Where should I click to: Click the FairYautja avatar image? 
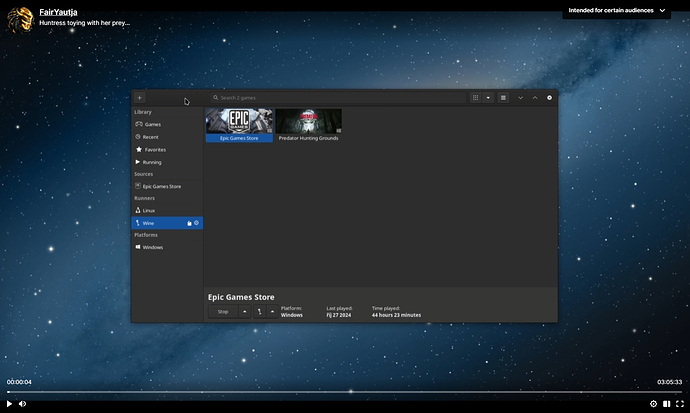(x=20, y=20)
